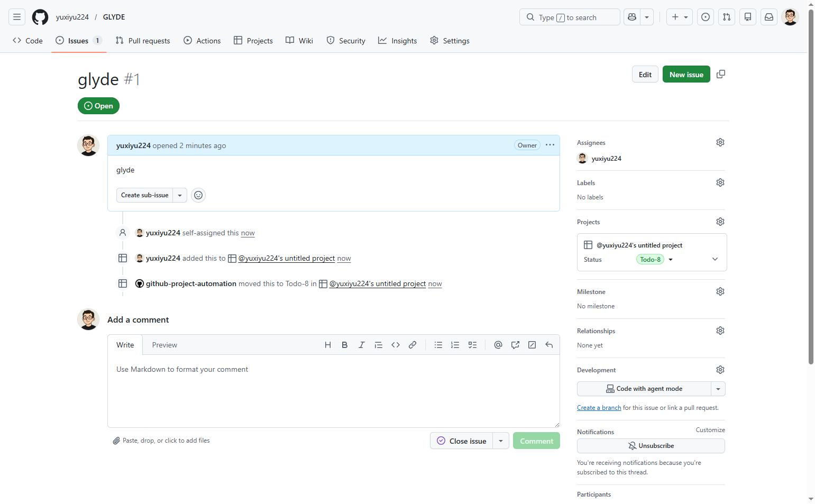Insert a numbered list
Screen dimensions: 815x504
coord(455,345)
